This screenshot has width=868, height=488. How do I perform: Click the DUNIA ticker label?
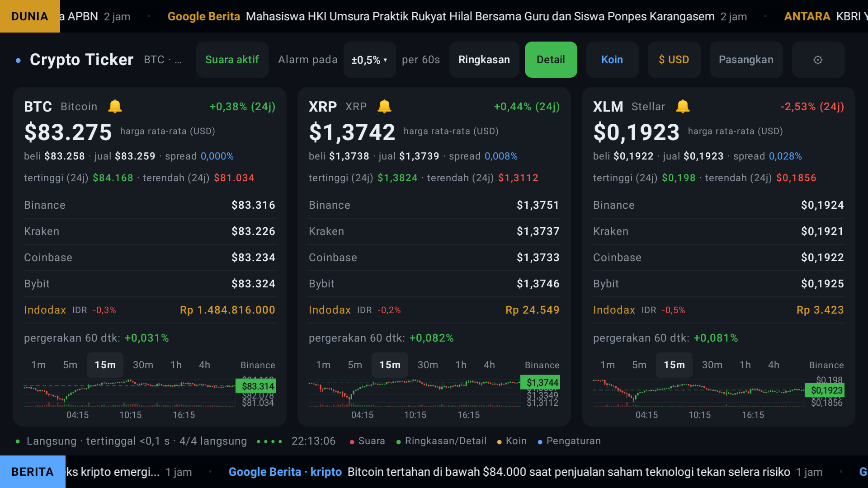[30, 16]
